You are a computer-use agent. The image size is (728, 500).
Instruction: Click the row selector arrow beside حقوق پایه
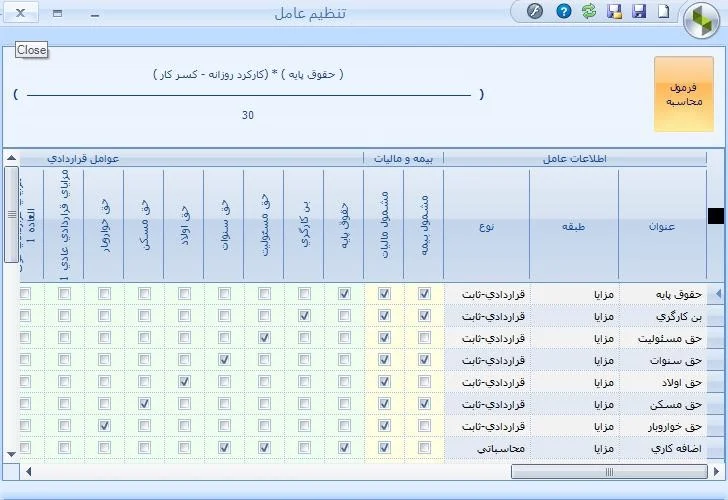coord(717,293)
